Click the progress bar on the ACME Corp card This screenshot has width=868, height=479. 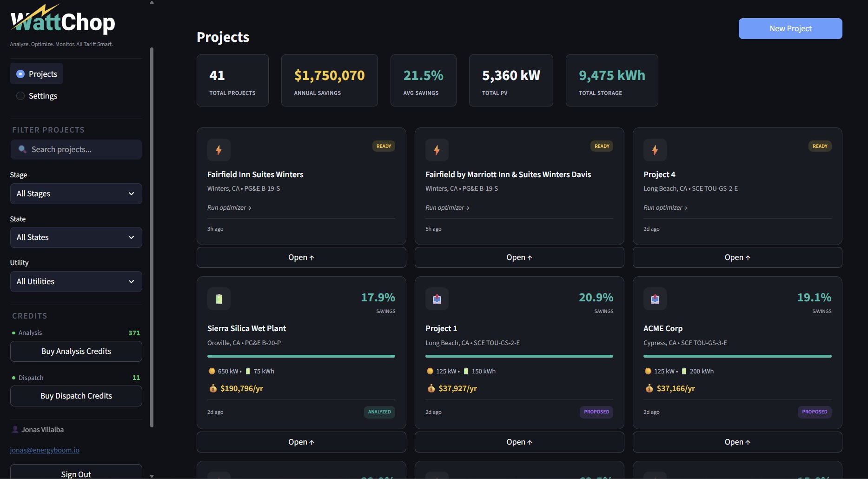coord(737,356)
